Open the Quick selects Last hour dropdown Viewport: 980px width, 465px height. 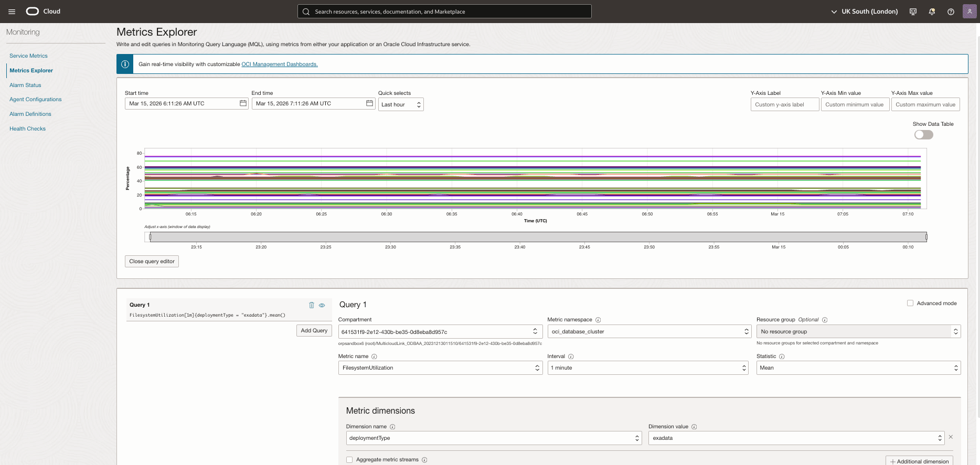401,104
